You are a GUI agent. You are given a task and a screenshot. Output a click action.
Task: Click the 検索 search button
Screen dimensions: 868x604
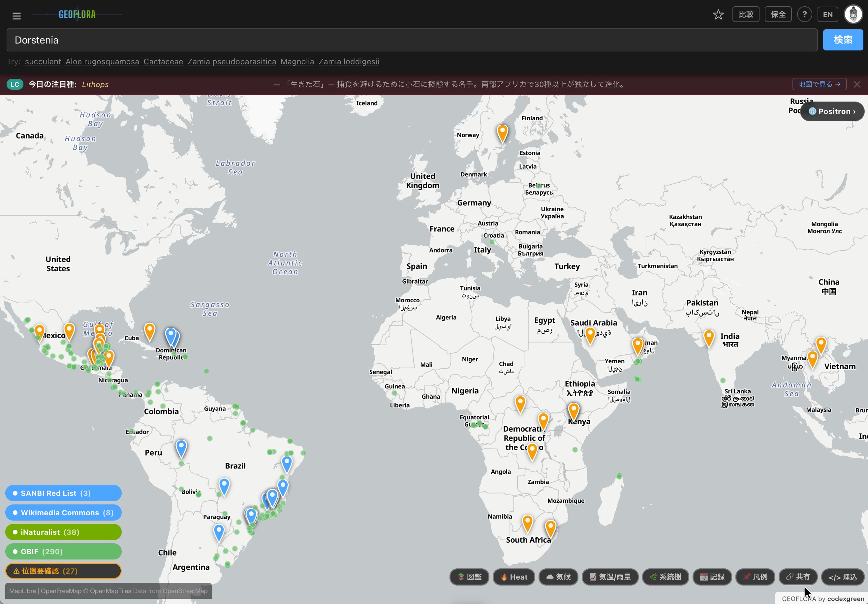pyautogui.click(x=843, y=40)
